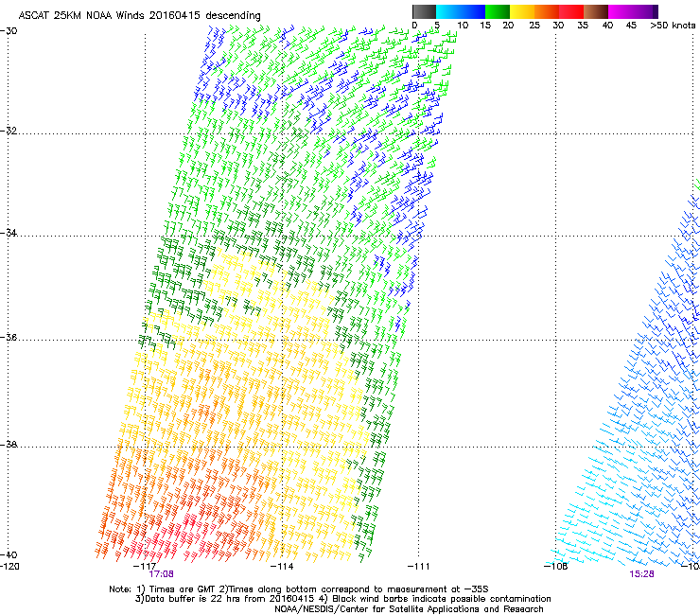Click the -120 longitude axis label
Image resolution: width=700 pixels, height=615 pixels.
9,567
